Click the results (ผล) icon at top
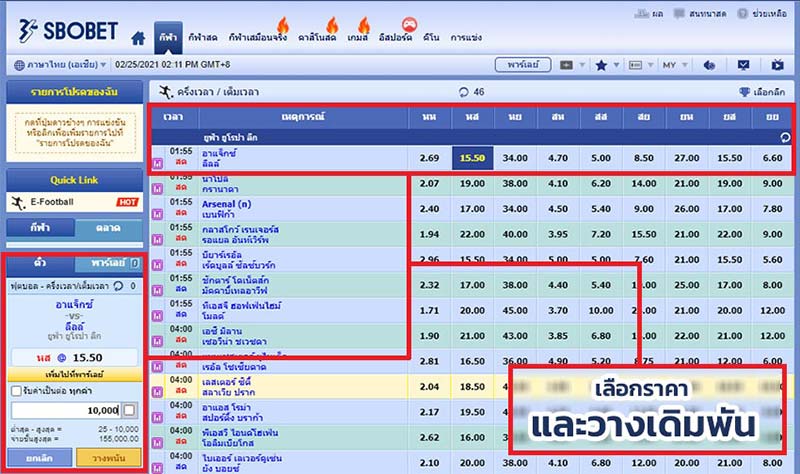The width and height of the screenshot is (800, 474). click(641, 14)
